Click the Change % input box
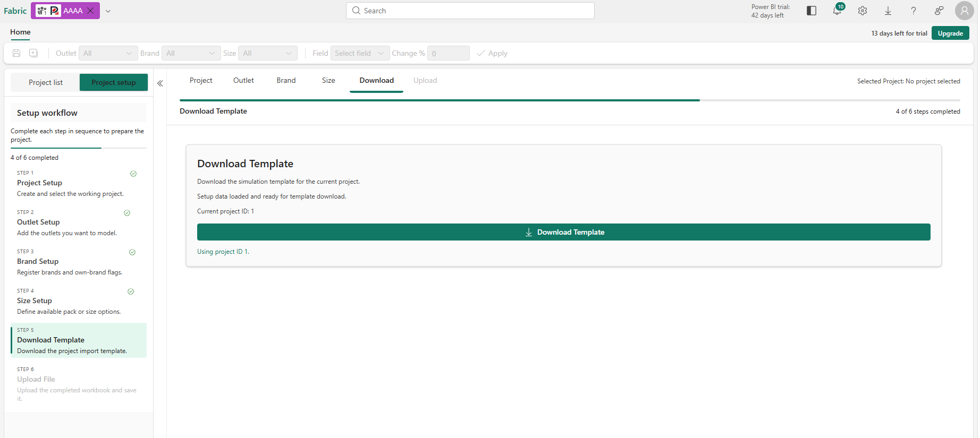 tap(448, 53)
